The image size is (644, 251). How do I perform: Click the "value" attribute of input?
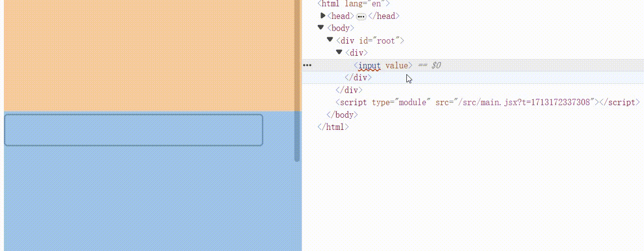397,65
